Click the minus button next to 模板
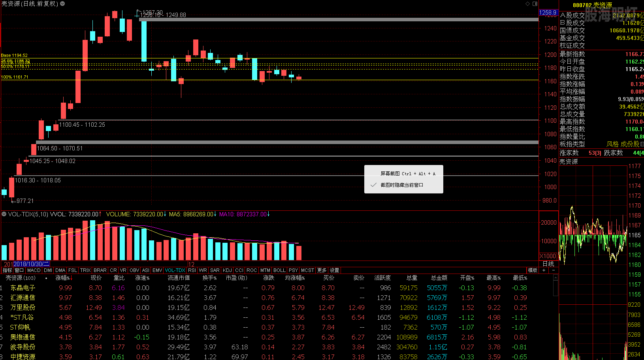 (x=554, y=270)
